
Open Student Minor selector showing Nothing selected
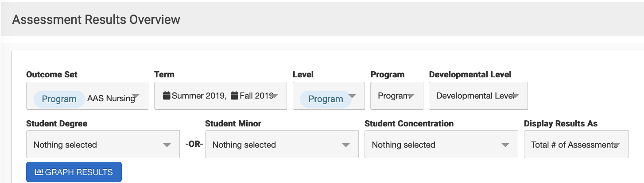tap(282, 145)
